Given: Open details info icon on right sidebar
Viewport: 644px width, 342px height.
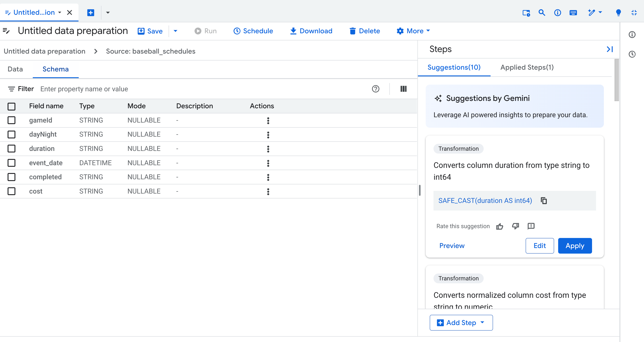Looking at the screenshot, I should click(x=632, y=35).
